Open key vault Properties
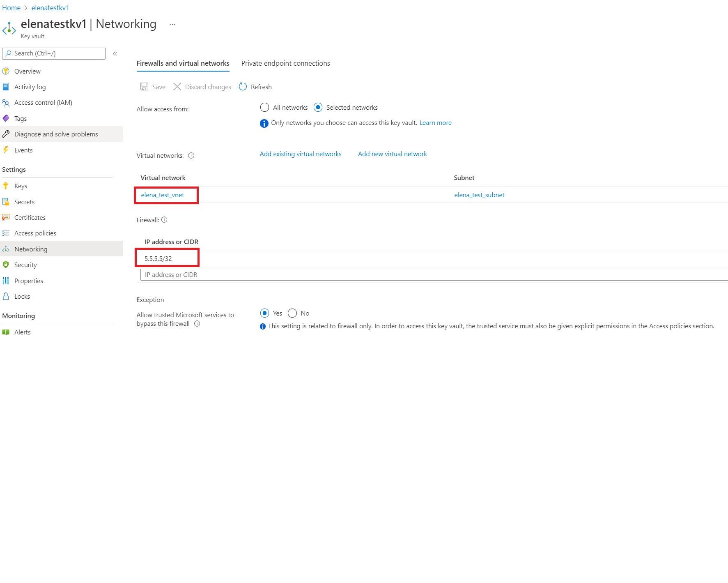Screen dimensions: 728x583 coord(29,281)
